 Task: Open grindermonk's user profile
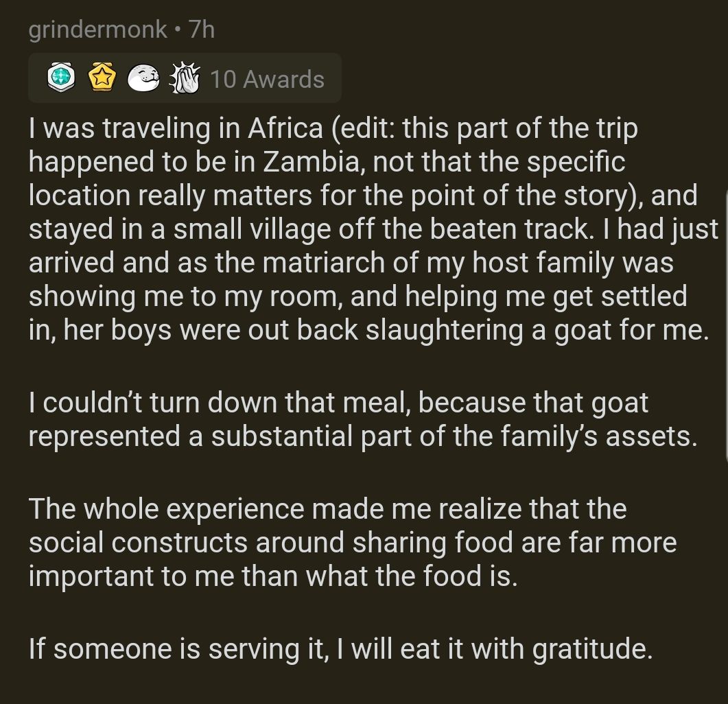point(97,28)
